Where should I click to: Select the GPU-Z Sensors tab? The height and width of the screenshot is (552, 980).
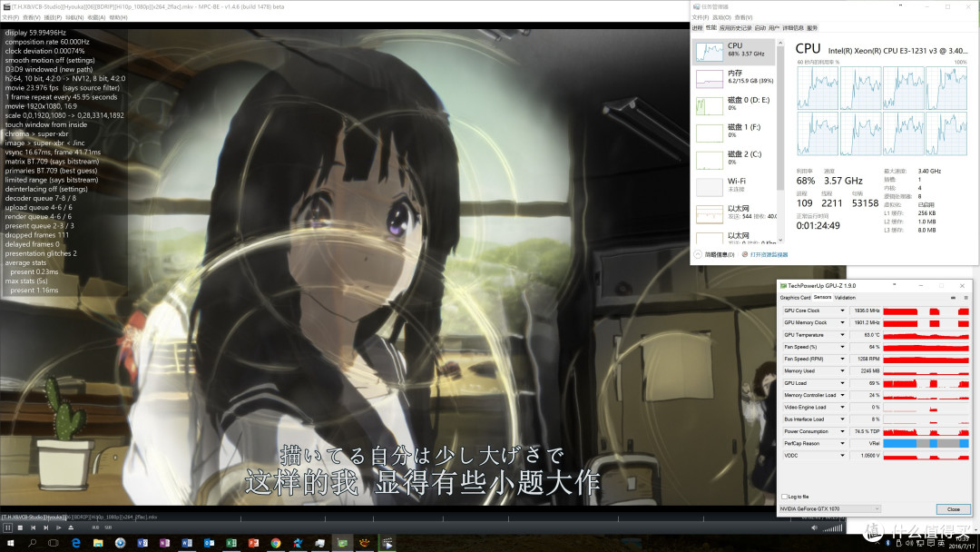tap(822, 298)
